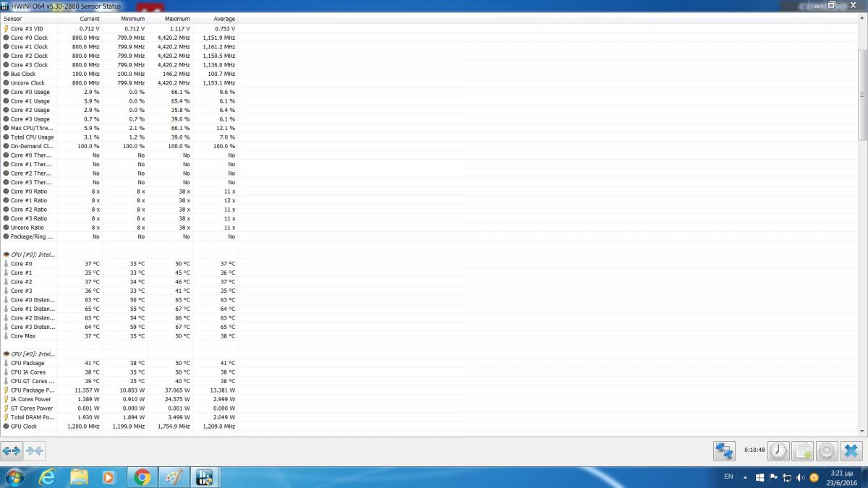
Task: Click the Minimum column header
Action: 125,19
